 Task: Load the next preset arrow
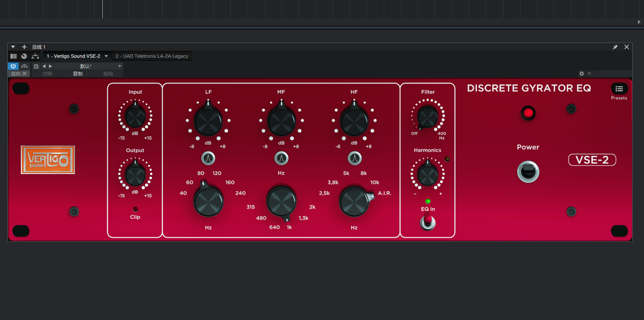point(50,66)
